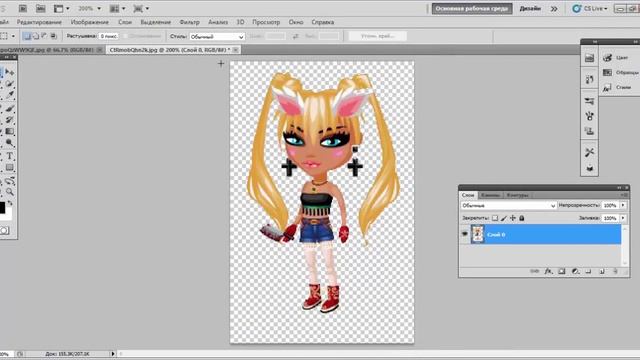Click the Delete layer trash icon

pyautogui.click(x=615, y=271)
